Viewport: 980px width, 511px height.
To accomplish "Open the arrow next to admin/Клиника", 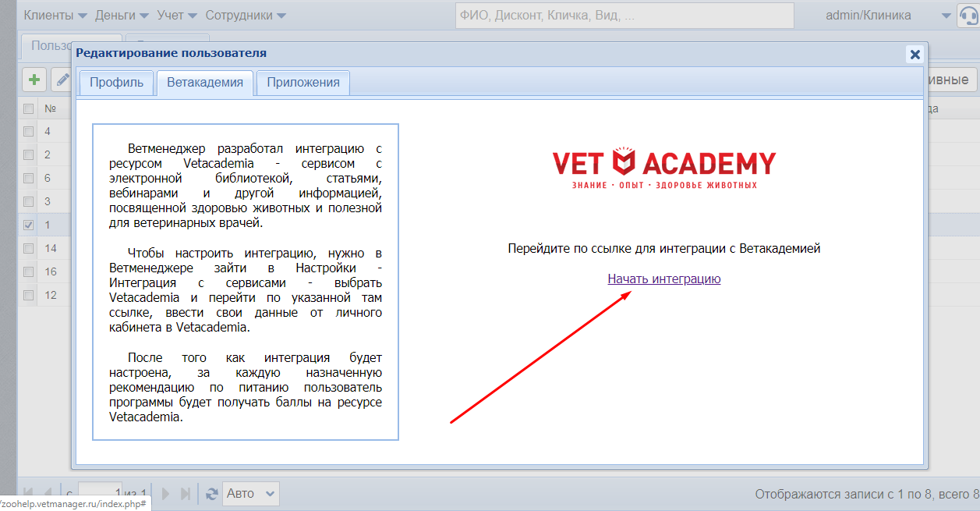I will [x=946, y=16].
